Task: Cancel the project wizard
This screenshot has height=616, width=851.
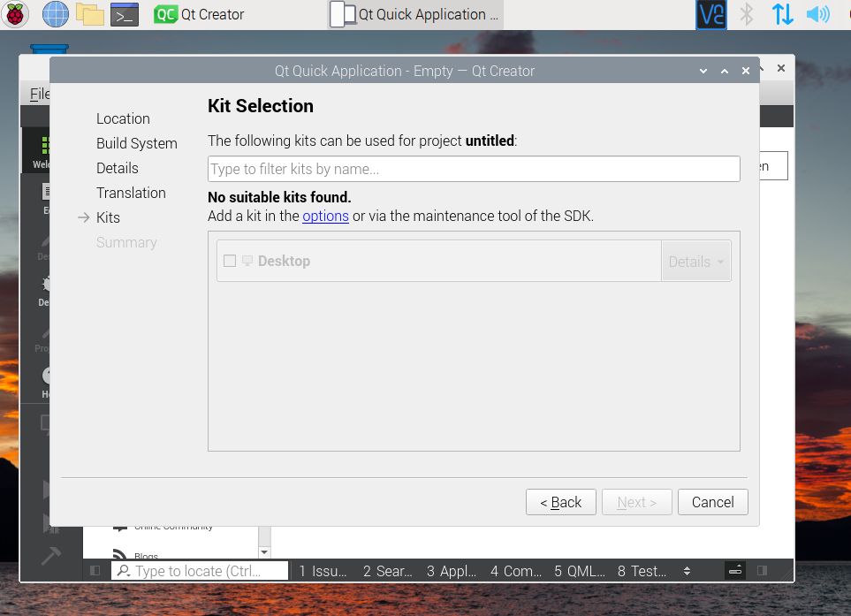Action: (x=712, y=502)
